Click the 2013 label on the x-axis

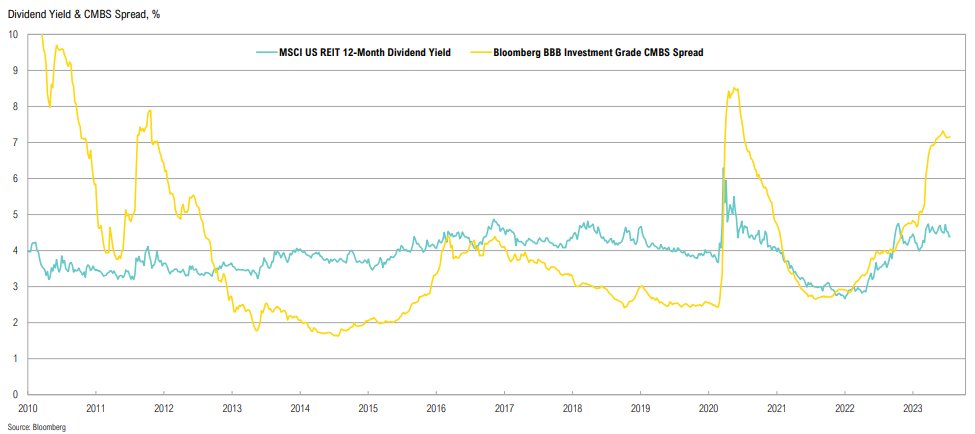[x=232, y=409]
